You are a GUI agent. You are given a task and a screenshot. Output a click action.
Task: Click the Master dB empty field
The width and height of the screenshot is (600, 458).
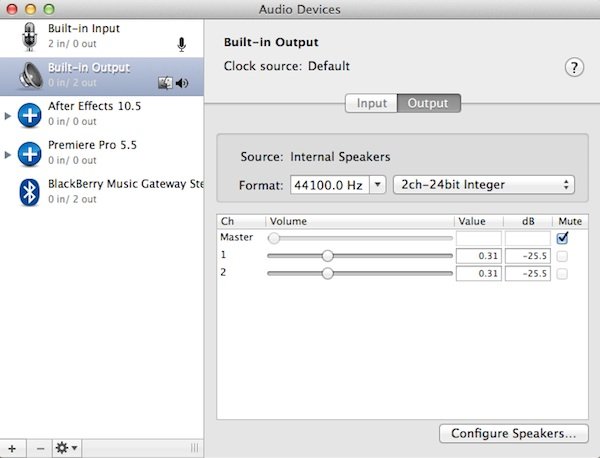point(528,238)
